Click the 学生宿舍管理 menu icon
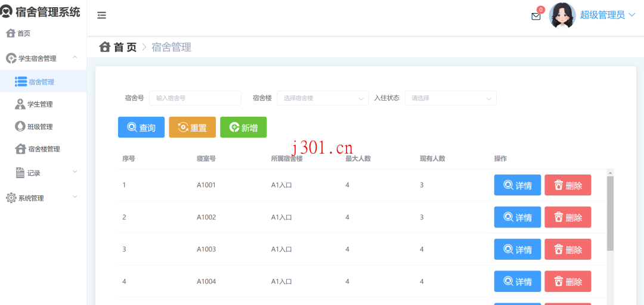 coord(11,58)
